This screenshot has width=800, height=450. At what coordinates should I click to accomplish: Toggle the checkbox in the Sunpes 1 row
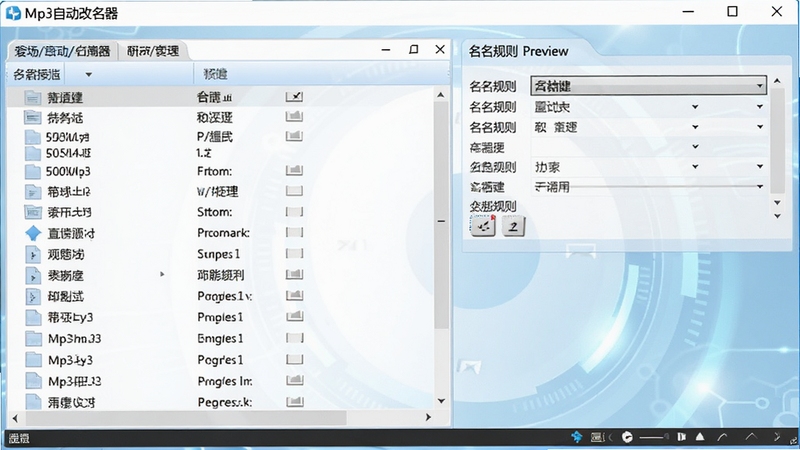(294, 253)
